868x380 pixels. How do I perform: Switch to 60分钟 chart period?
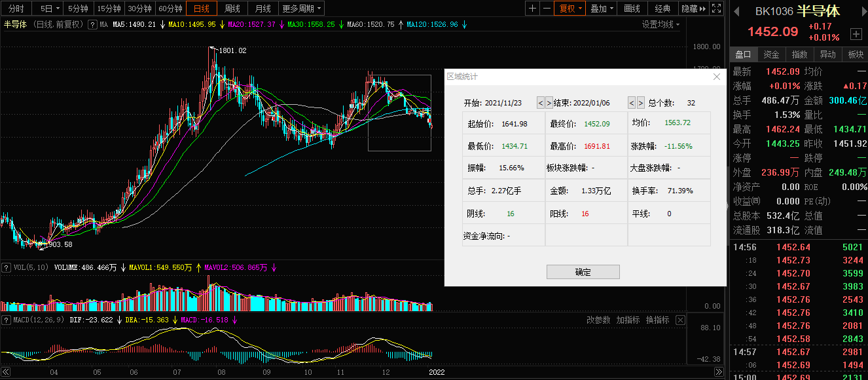[171, 9]
